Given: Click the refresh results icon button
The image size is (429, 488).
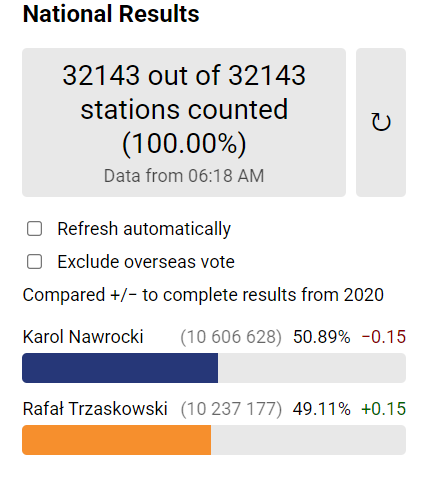Looking at the screenshot, I should tap(381, 122).
